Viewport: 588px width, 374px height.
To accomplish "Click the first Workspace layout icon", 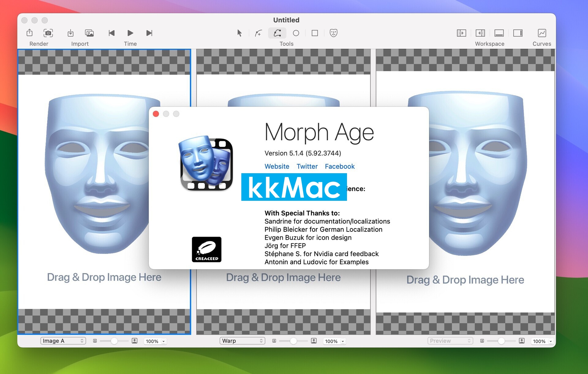I will pos(461,33).
